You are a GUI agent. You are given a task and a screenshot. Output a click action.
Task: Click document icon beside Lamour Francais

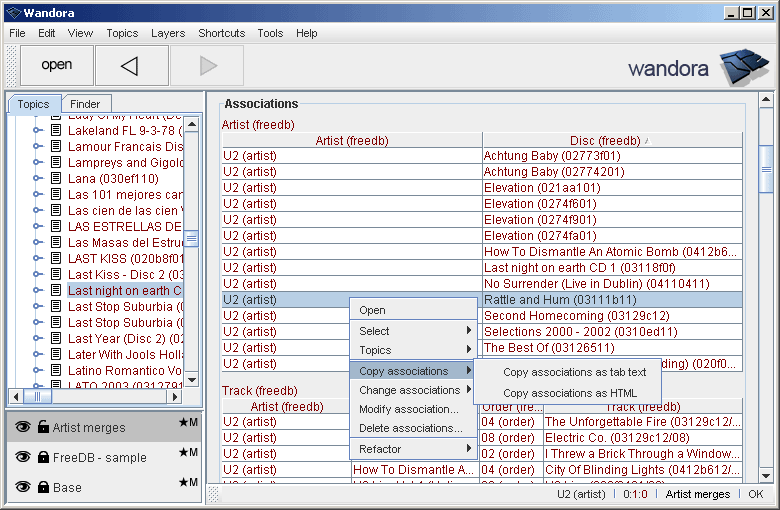tap(56, 146)
